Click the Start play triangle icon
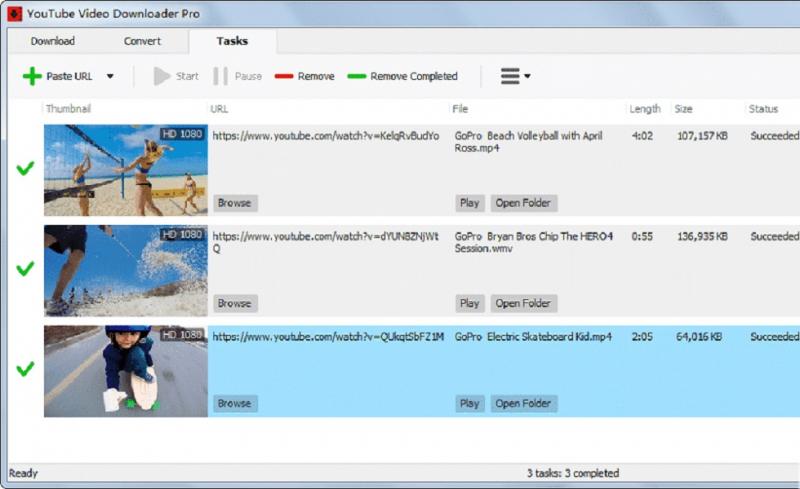The image size is (800, 489). pos(162,77)
